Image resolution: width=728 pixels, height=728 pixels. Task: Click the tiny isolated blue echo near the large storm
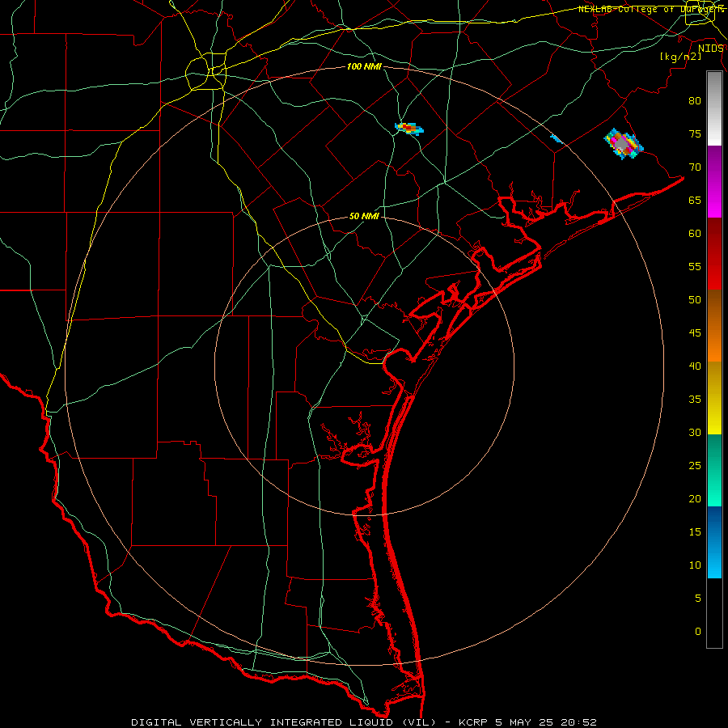(556, 139)
